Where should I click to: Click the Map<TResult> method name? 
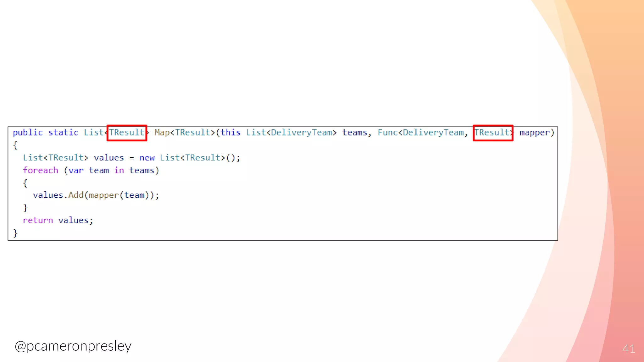185,133
